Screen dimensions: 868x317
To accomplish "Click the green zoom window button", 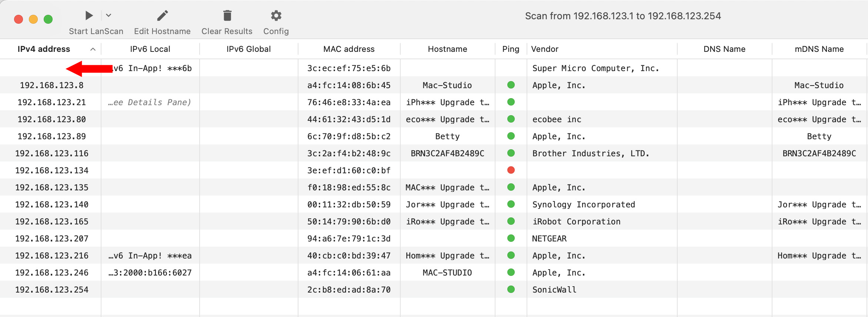I will (48, 19).
